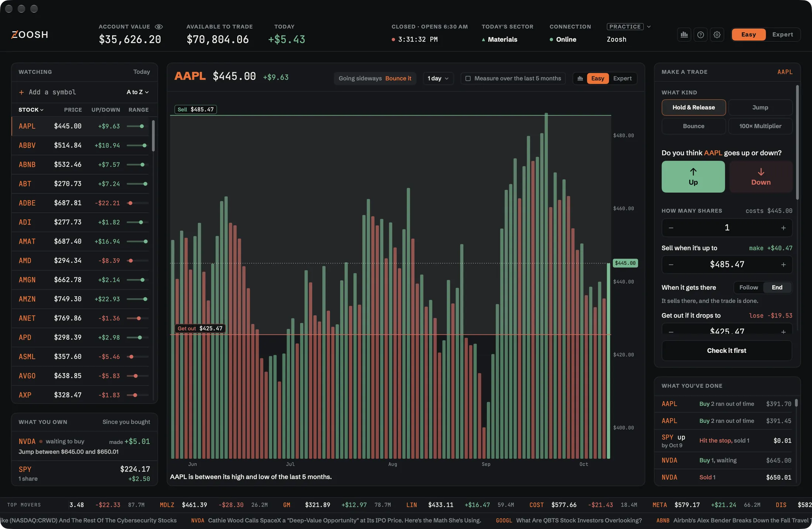Open the Cathie Wood SpaceX news headline

[344, 521]
